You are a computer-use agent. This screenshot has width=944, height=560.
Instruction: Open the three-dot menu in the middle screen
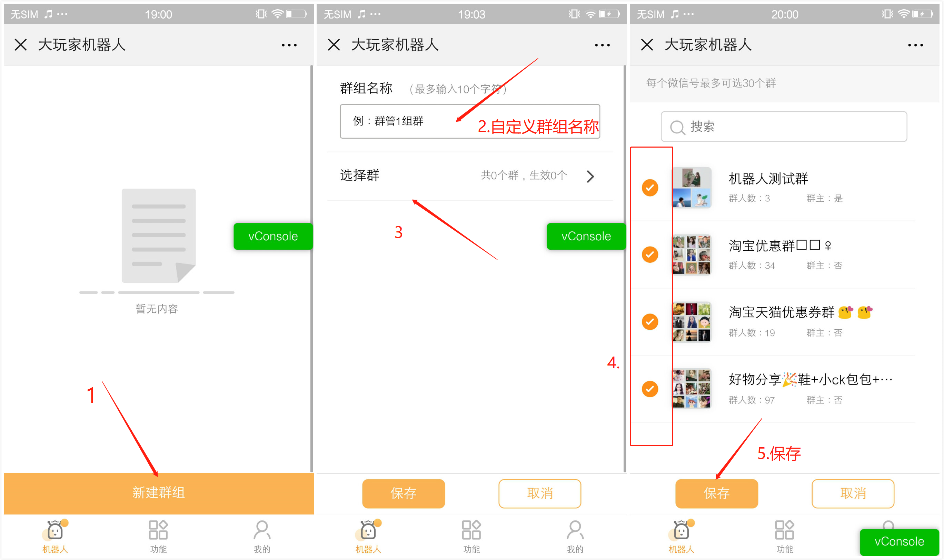[x=602, y=45]
